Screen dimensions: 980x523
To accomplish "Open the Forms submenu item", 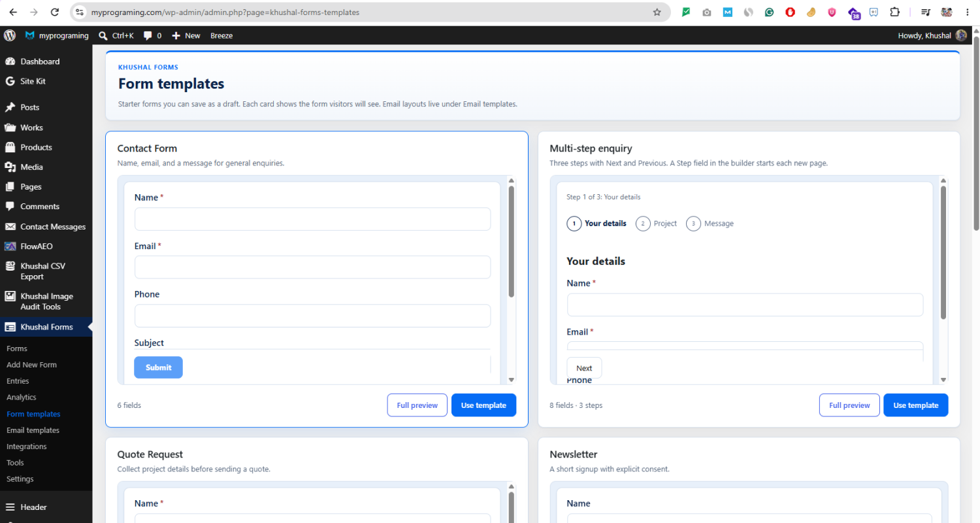I will pyautogui.click(x=17, y=348).
